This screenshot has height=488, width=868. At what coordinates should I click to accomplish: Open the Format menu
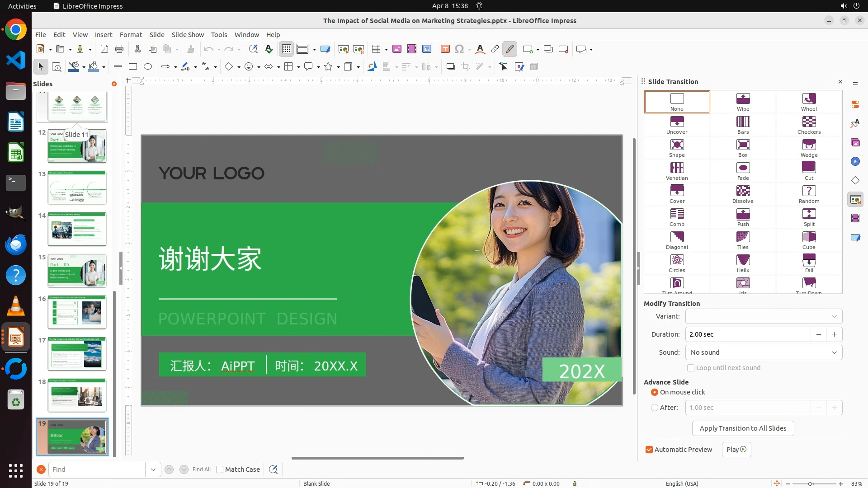point(131,35)
